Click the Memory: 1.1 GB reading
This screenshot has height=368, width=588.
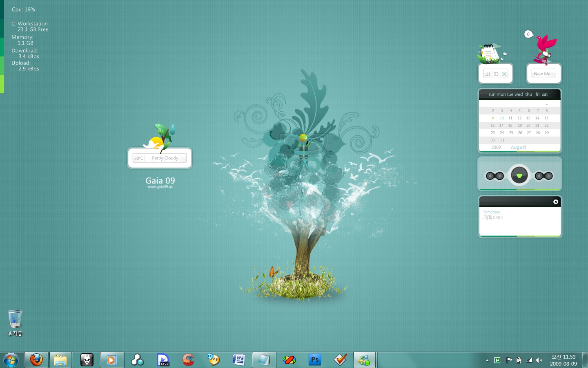coord(22,40)
